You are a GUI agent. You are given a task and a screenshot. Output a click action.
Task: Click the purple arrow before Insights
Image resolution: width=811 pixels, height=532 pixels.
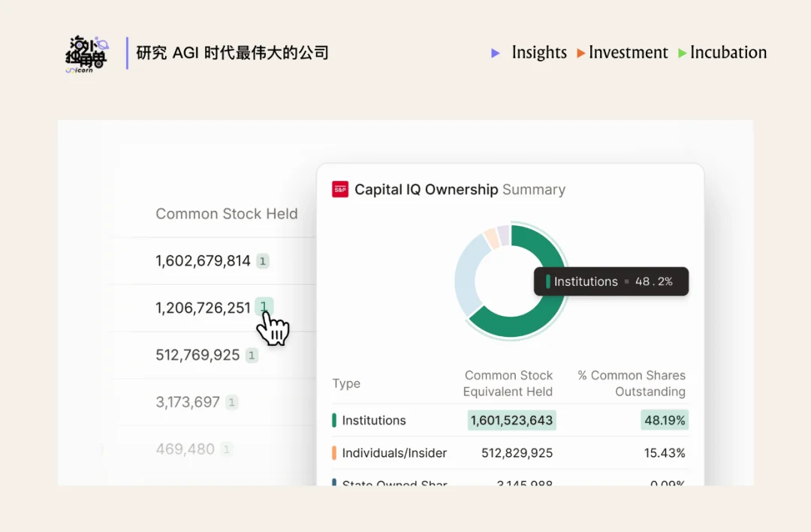point(495,53)
